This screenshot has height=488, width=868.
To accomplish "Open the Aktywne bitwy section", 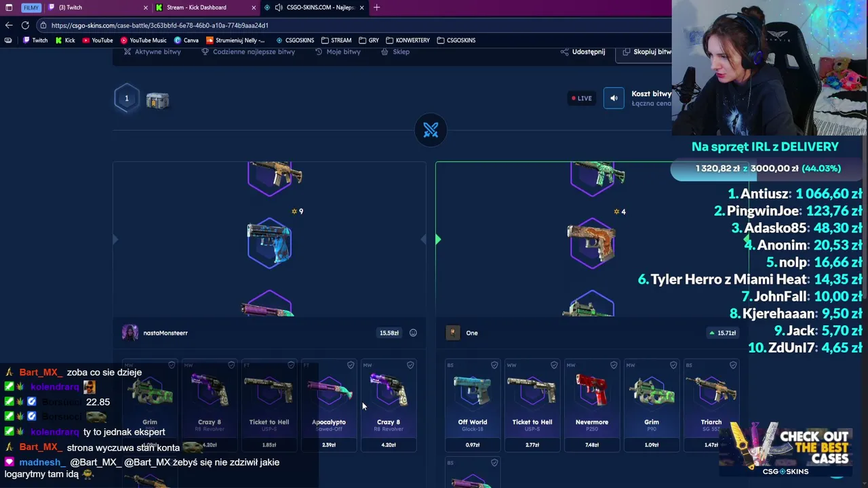I will click(x=152, y=52).
